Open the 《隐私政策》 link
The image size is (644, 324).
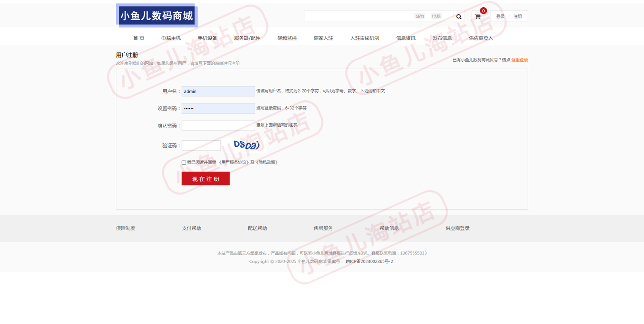point(267,163)
